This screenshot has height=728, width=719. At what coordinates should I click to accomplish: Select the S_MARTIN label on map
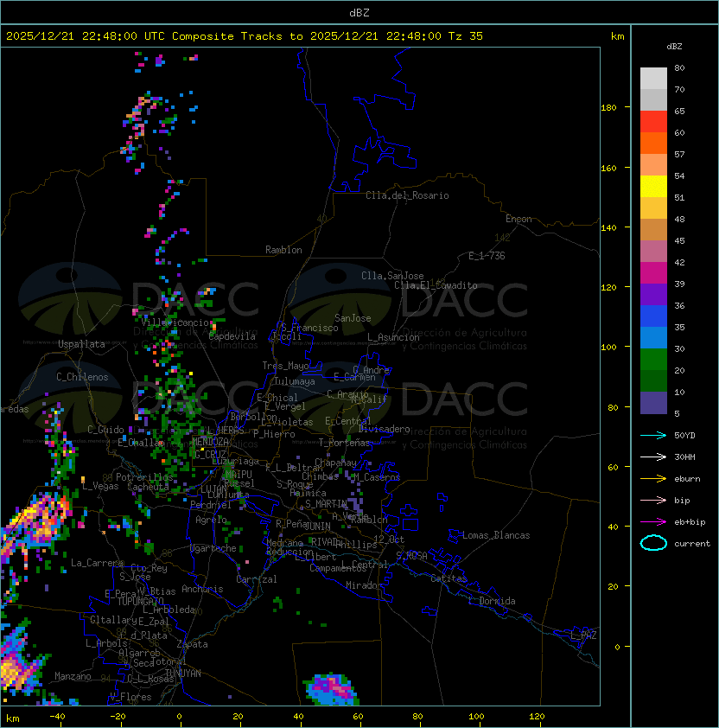(326, 503)
